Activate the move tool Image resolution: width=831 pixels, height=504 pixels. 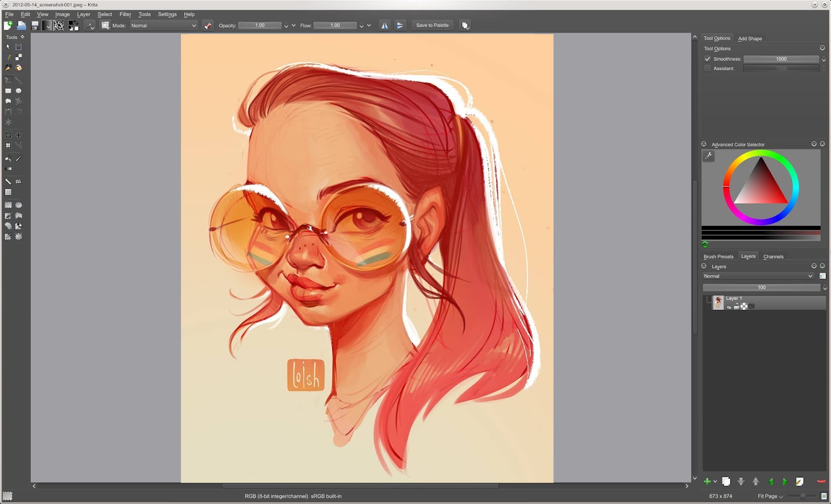[19, 135]
